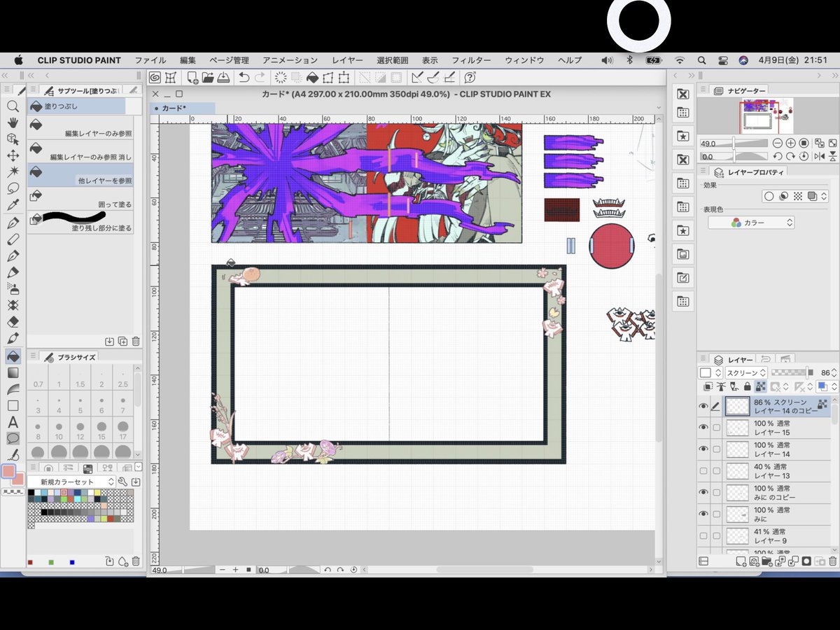Choose brush size 2.5
The width and height of the screenshot is (840, 630).
123,378
